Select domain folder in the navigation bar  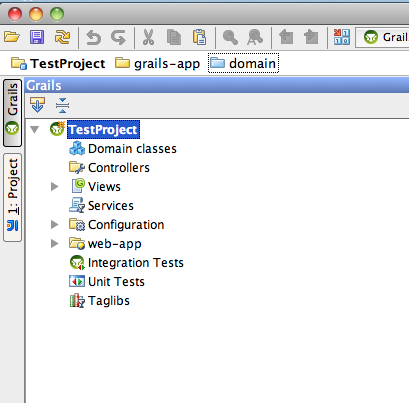coord(243,63)
